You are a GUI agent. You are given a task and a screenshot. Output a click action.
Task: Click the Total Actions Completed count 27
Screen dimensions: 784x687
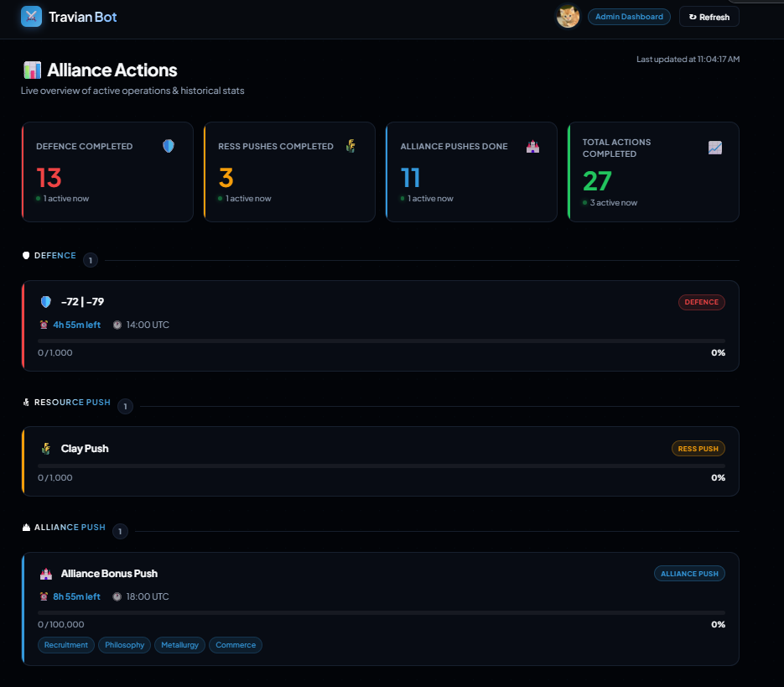click(597, 181)
